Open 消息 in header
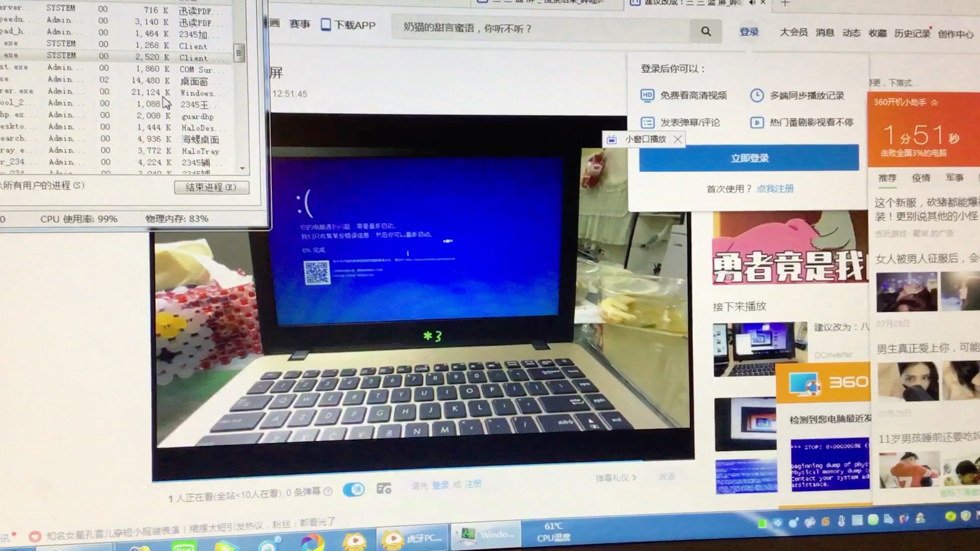Screen dimensions: 980x551 825,33
